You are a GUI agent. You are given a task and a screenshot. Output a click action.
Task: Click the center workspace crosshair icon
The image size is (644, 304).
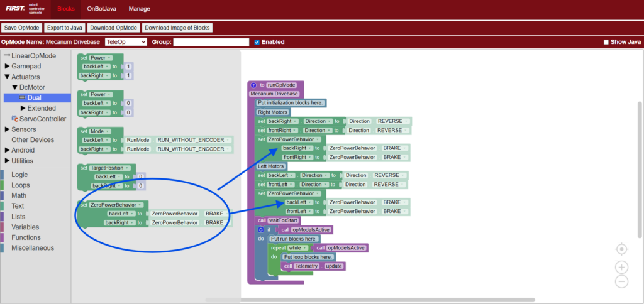click(622, 249)
